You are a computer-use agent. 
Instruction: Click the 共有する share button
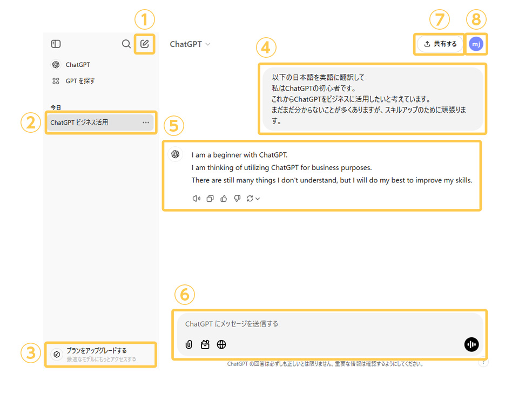[x=440, y=44]
